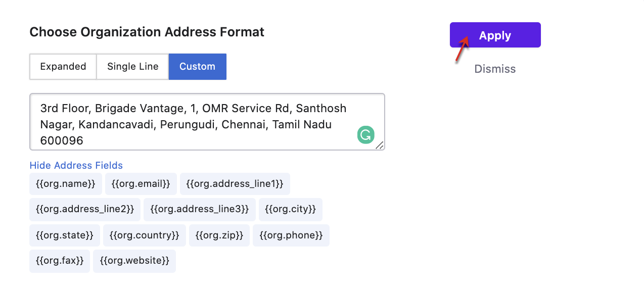
Task: Insert the {{org.name}} placeholder
Action: pyautogui.click(x=66, y=184)
